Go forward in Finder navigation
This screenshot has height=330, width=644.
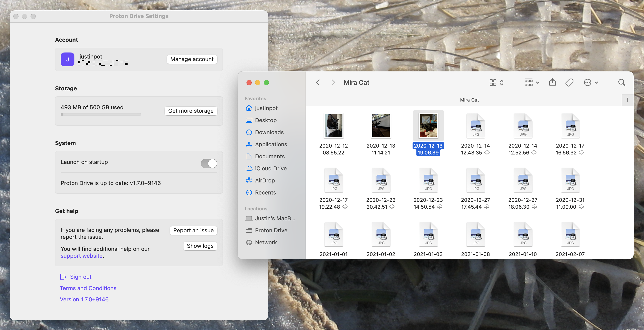tap(333, 83)
